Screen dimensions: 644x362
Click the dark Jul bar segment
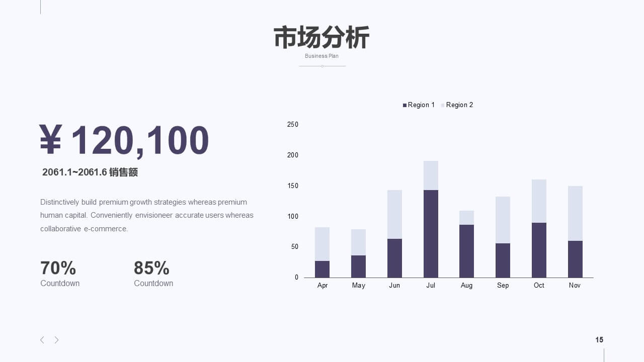click(431, 234)
